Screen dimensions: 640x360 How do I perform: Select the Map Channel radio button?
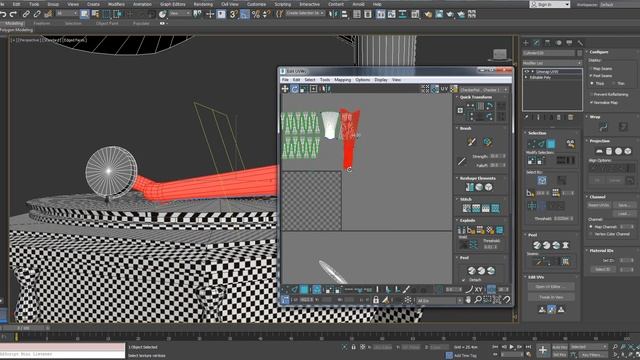click(591, 227)
